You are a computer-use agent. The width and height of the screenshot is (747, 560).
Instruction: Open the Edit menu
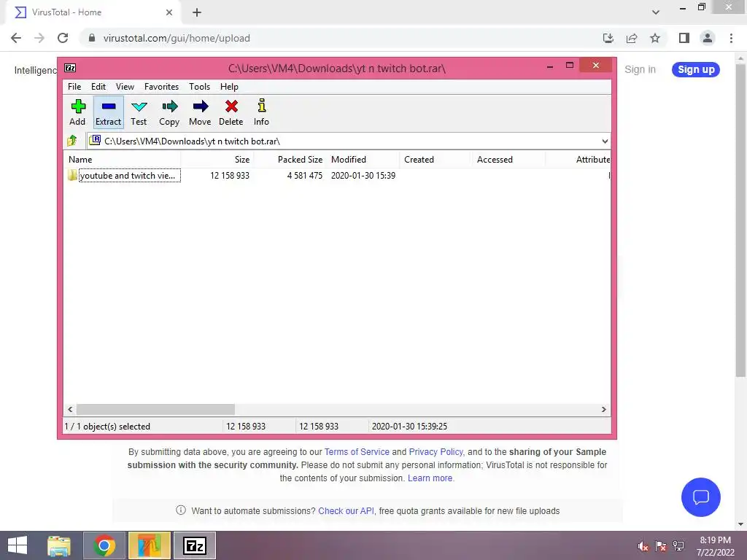(x=98, y=87)
